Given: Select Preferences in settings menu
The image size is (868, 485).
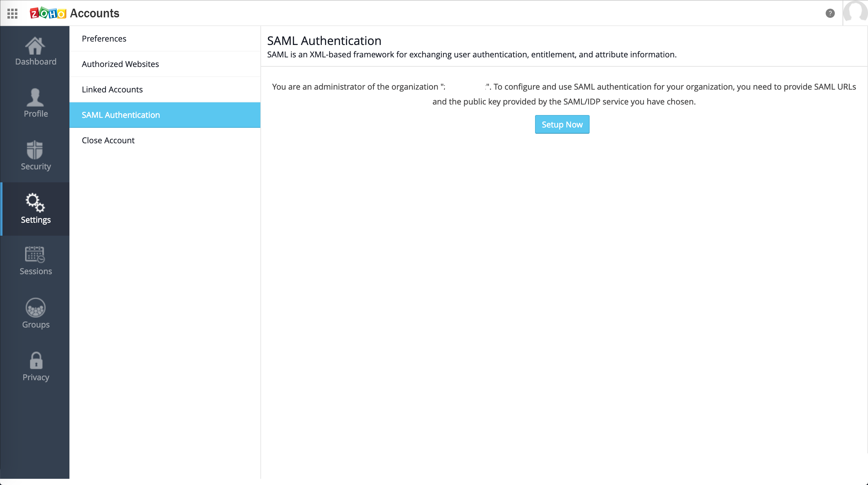Looking at the screenshot, I should (104, 39).
